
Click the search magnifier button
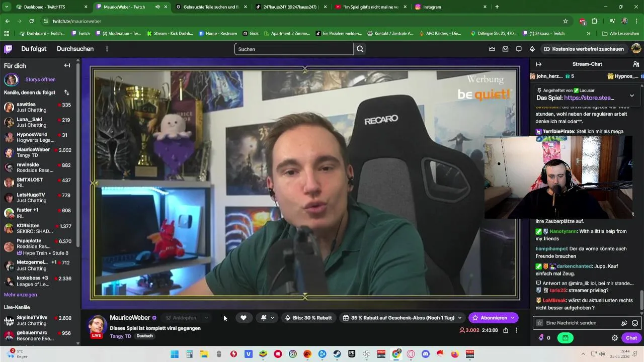click(360, 49)
